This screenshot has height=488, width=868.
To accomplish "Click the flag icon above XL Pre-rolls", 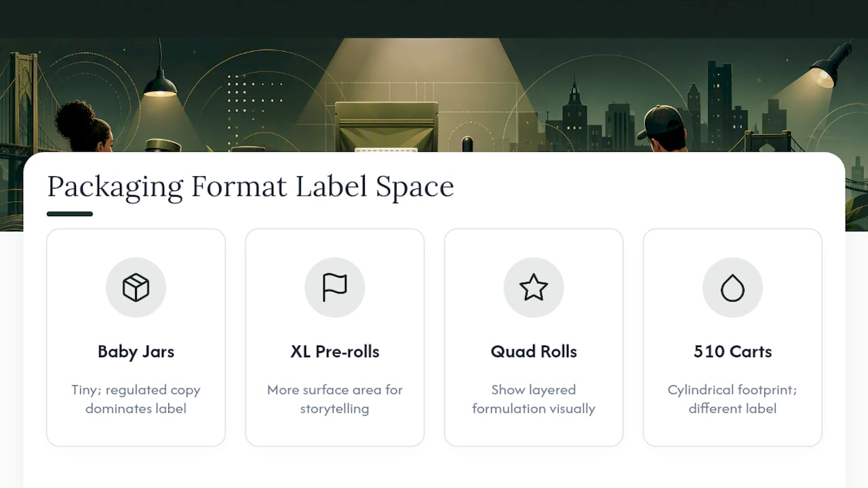I will [335, 288].
